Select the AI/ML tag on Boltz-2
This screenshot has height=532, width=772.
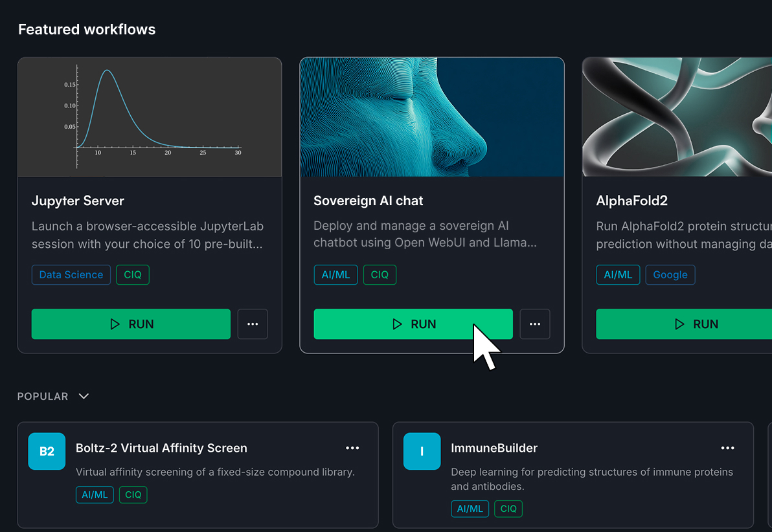tap(95, 494)
